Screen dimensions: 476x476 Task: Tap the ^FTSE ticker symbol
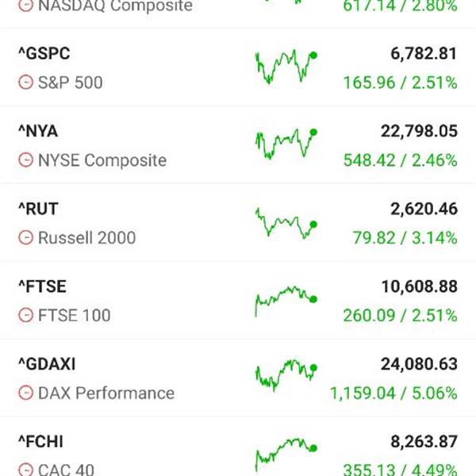tap(41, 286)
